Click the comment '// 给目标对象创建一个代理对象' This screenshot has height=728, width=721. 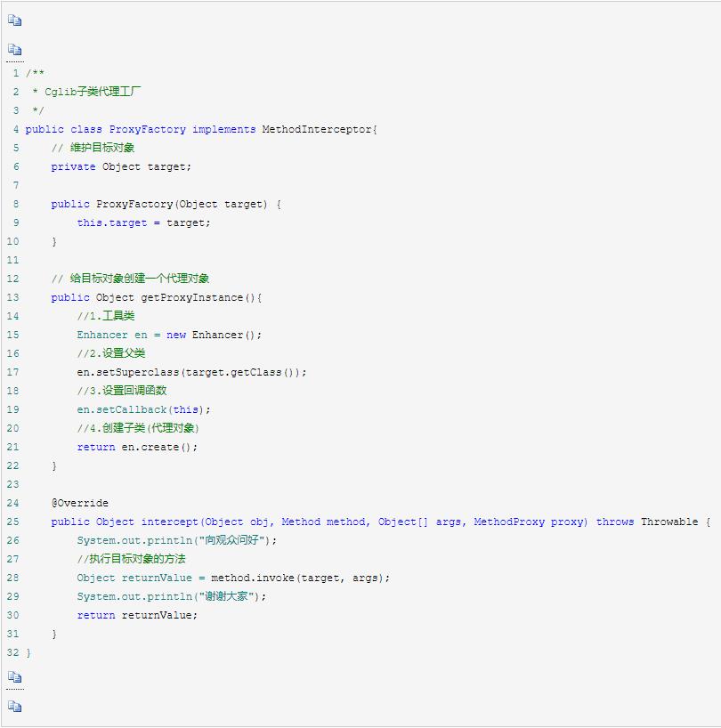(130, 279)
